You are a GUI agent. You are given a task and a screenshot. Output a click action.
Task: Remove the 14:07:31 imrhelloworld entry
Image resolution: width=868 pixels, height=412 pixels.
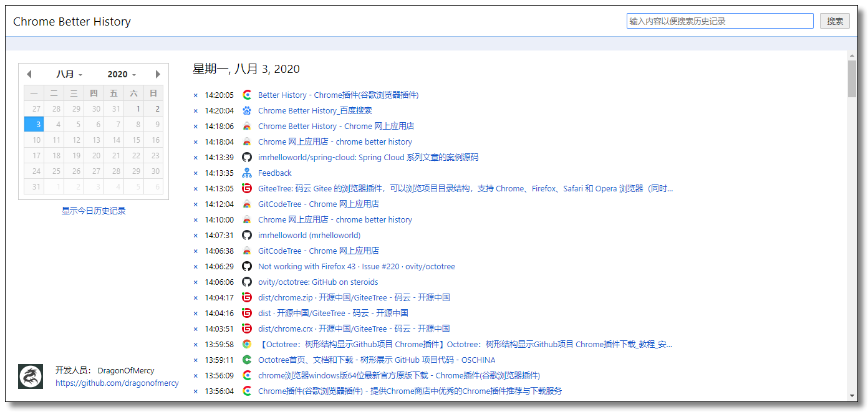pyautogui.click(x=195, y=236)
